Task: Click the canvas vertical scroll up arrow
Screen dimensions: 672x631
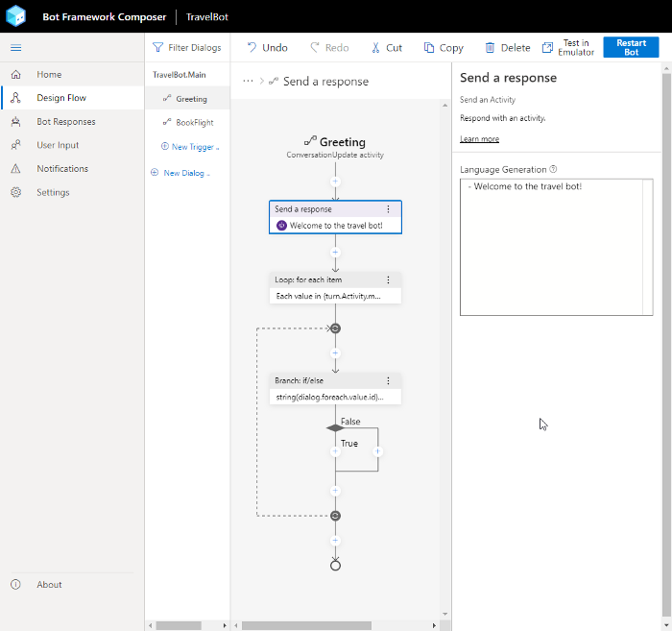Action: [444, 105]
